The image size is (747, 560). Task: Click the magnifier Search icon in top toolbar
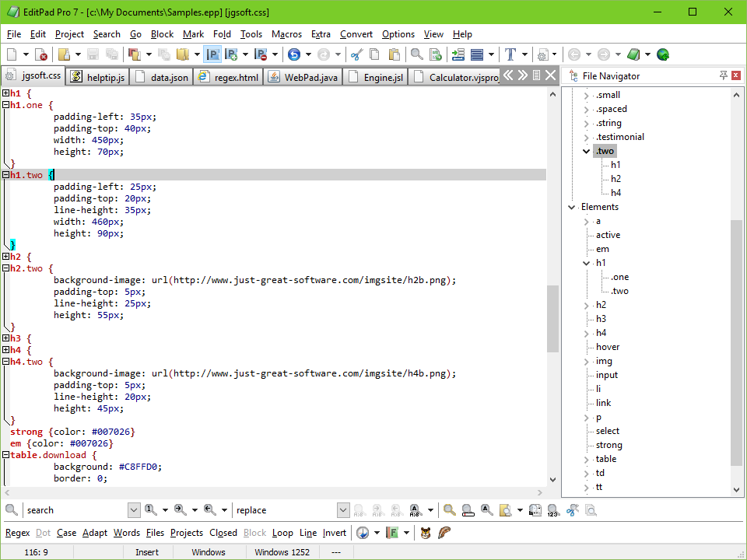pyautogui.click(x=416, y=54)
